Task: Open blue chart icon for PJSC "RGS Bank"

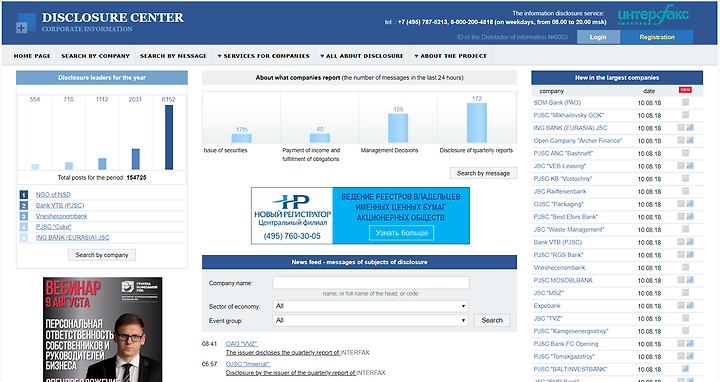Action: 690,255
